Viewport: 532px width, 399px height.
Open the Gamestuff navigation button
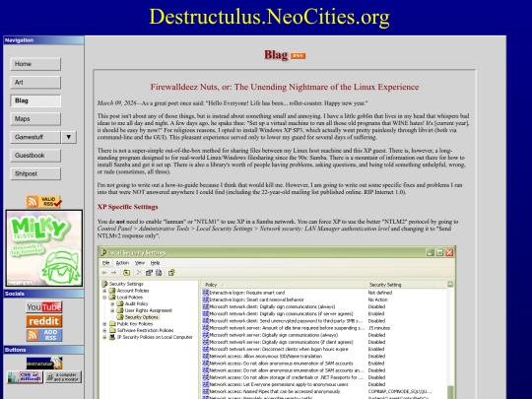coord(35,137)
